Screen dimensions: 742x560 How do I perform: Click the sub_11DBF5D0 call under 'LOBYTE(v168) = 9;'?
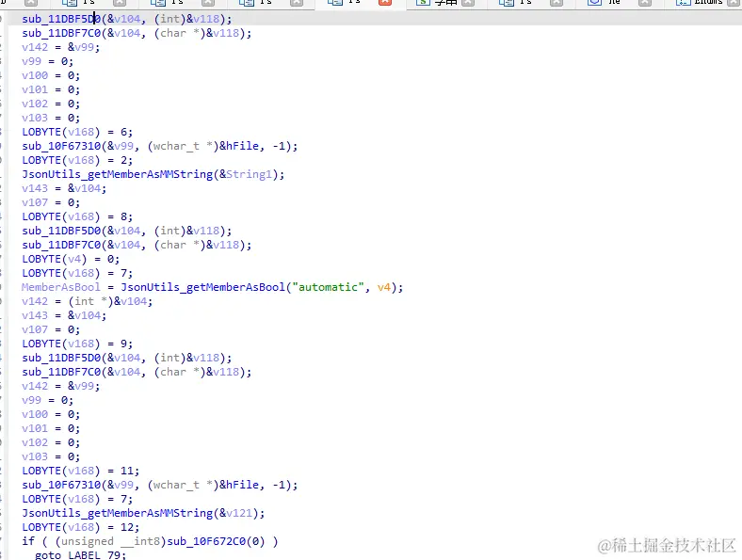coord(61,358)
